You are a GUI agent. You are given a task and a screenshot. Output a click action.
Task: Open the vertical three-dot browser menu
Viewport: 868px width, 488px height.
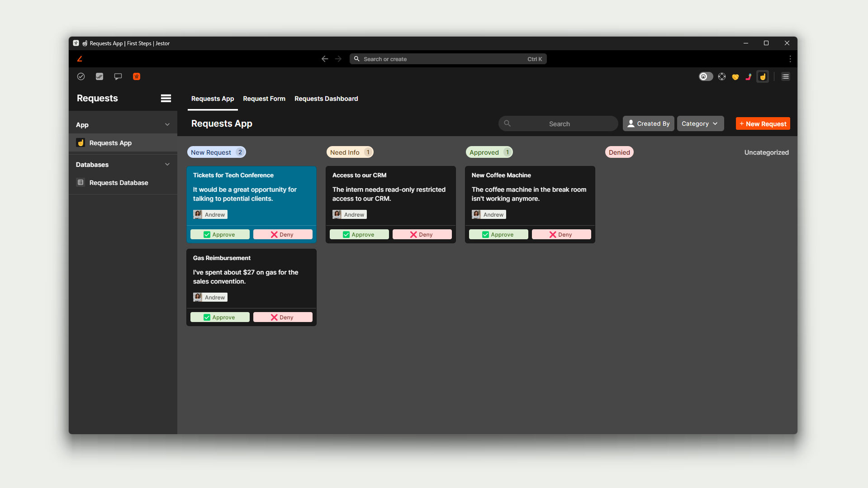[x=790, y=59]
